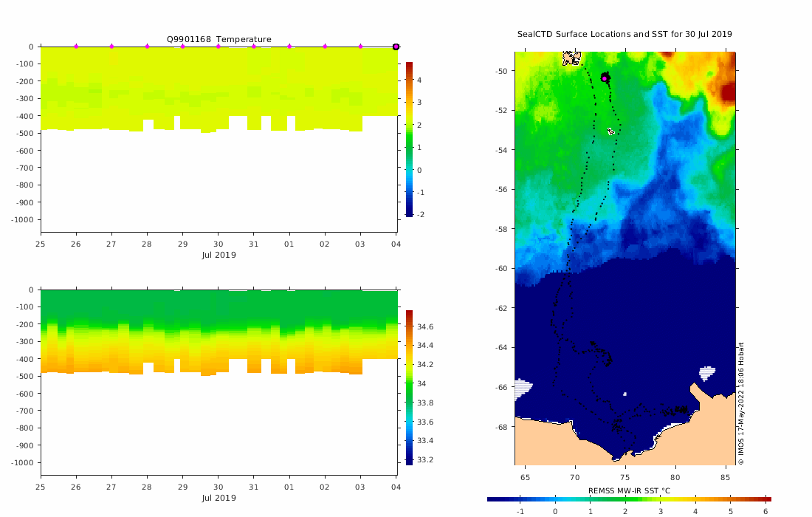Screen dimensions: 812x517
Task: Click the seal icon at top of the map
Action: [x=571, y=58]
